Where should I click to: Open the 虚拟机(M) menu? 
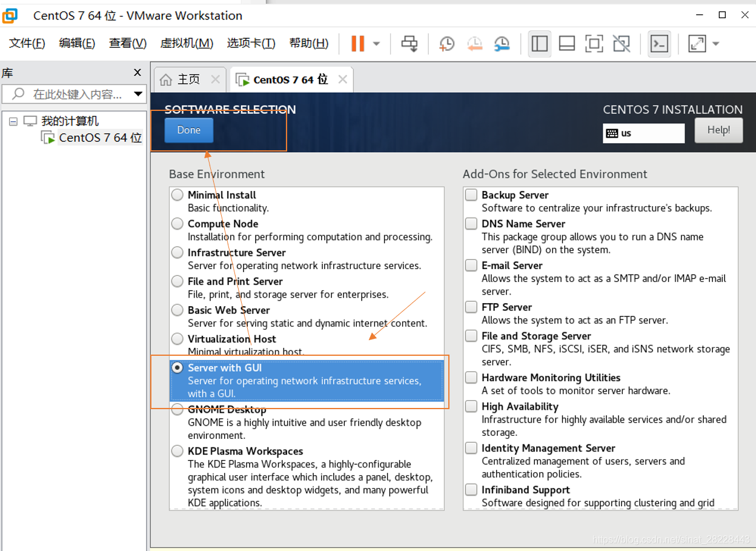pyautogui.click(x=187, y=43)
